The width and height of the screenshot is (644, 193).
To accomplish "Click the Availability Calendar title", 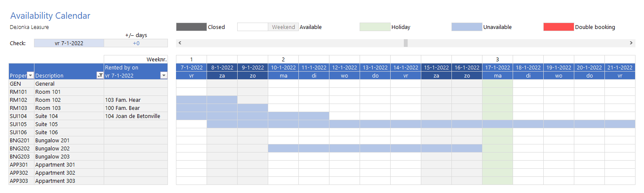I will click(x=50, y=16).
